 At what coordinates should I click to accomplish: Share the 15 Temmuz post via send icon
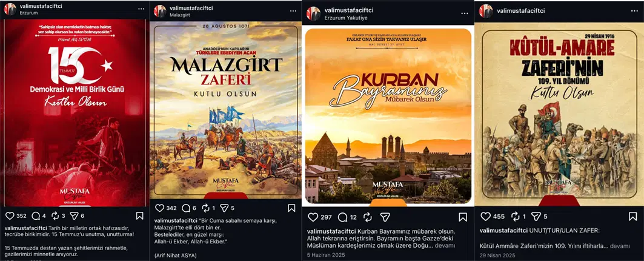pyautogui.click(x=74, y=215)
